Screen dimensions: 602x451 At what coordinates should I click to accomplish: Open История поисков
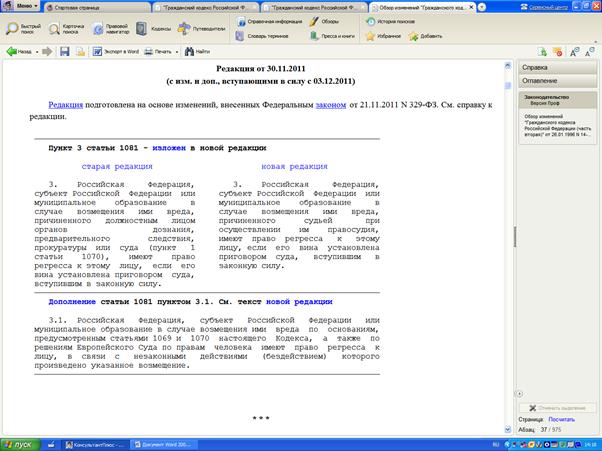pyautogui.click(x=390, y=21)
